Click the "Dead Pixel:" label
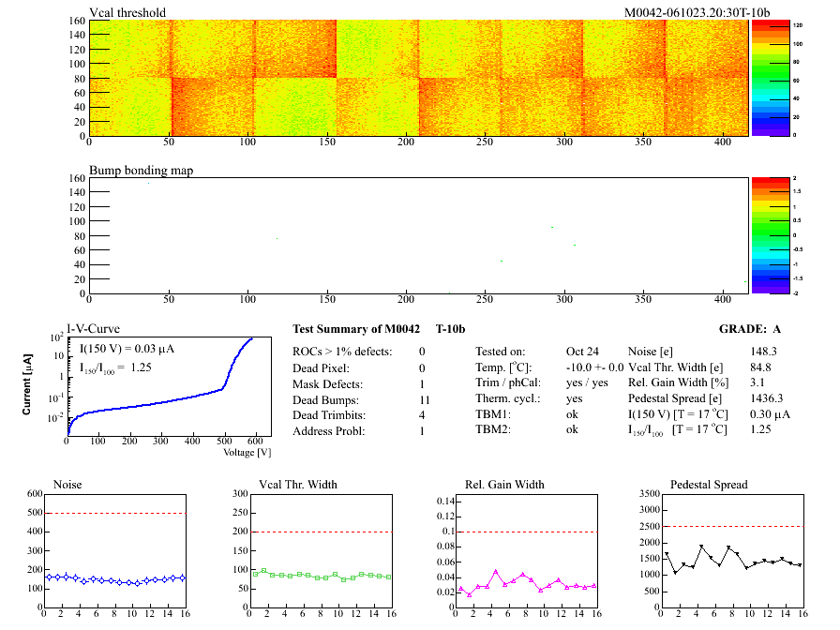840x630 pixels. click(x=321, y=368)
